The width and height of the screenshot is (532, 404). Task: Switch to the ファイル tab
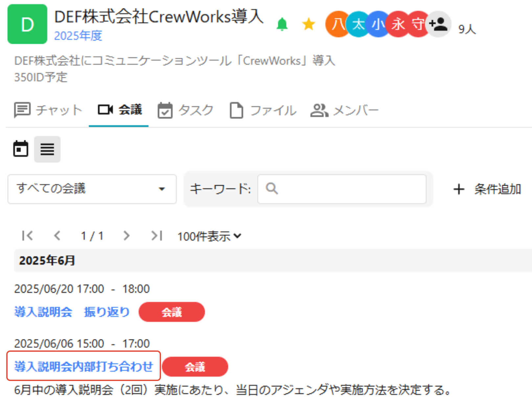click(x=263, y=110)
